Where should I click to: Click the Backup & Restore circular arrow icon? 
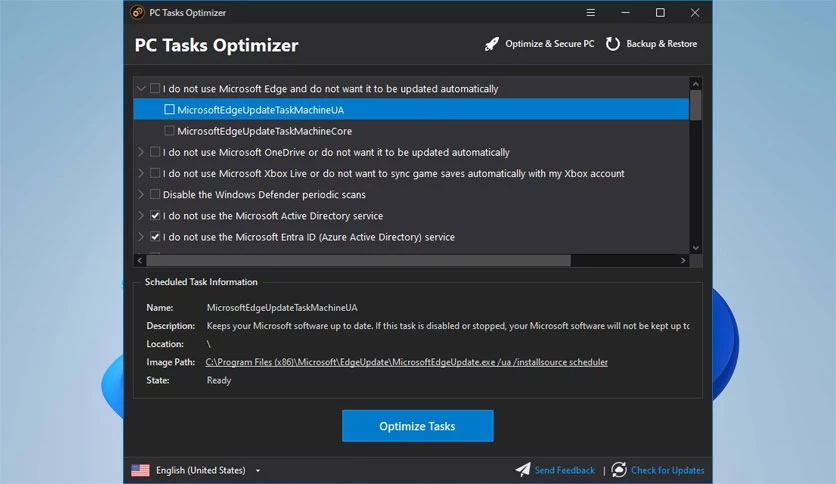[x=613, y=44]
